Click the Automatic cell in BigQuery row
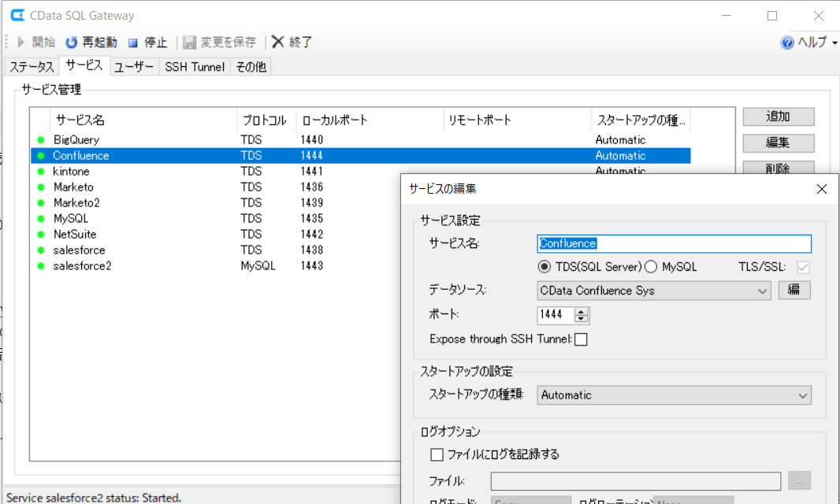The width and height of the screenshot is (840, 504). coord(620,140)
